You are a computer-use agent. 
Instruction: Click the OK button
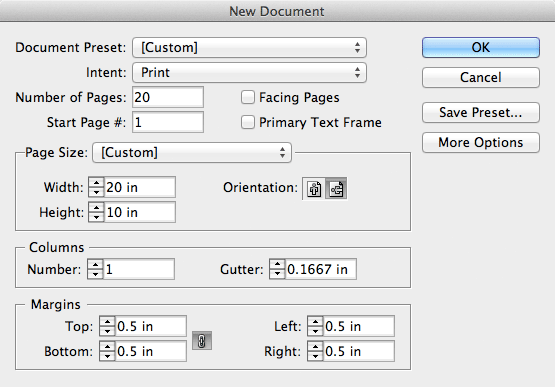pyautogui.click(x=481, y=47)
